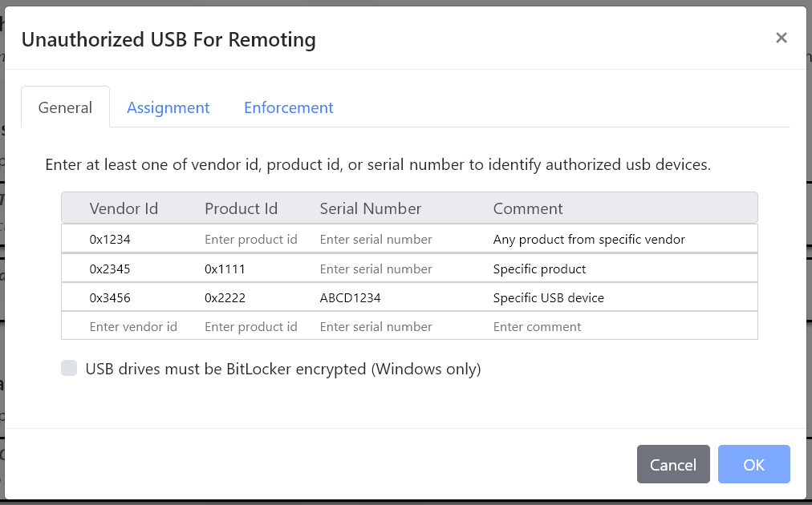Click the Cancel button

[673, 463]
